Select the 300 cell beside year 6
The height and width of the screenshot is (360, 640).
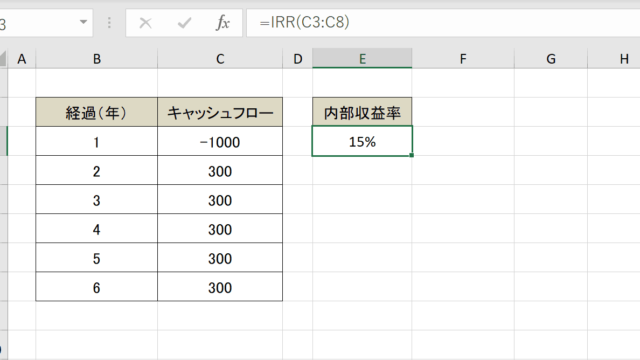point(220,287)
